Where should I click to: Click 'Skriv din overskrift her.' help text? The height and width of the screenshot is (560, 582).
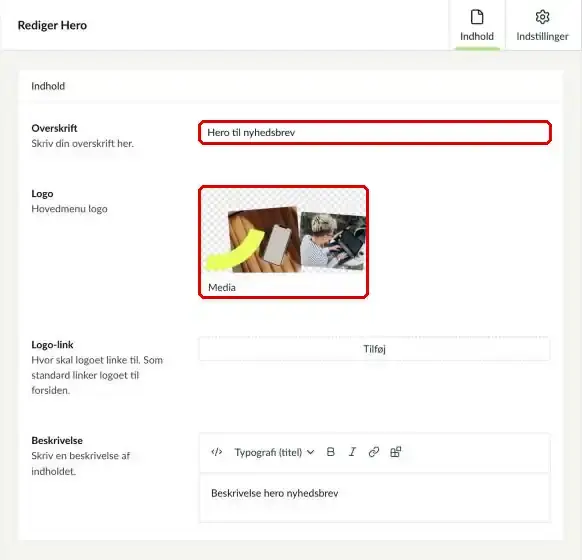[82, 144]
